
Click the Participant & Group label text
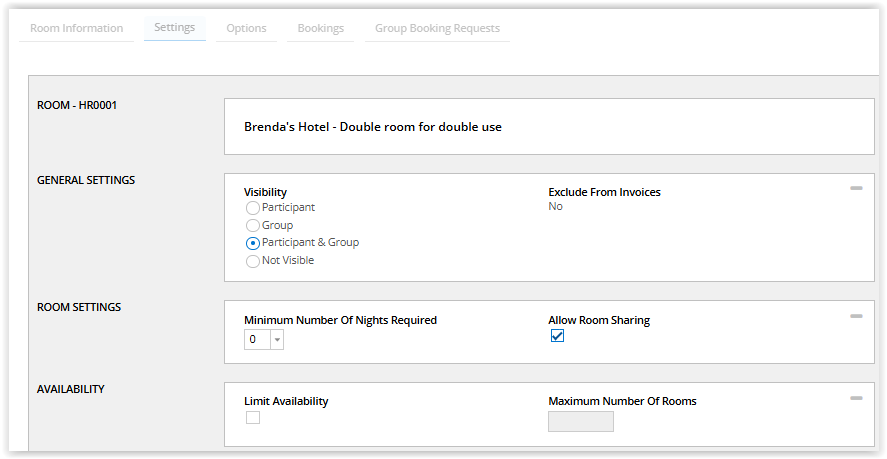tap(311, 242)
